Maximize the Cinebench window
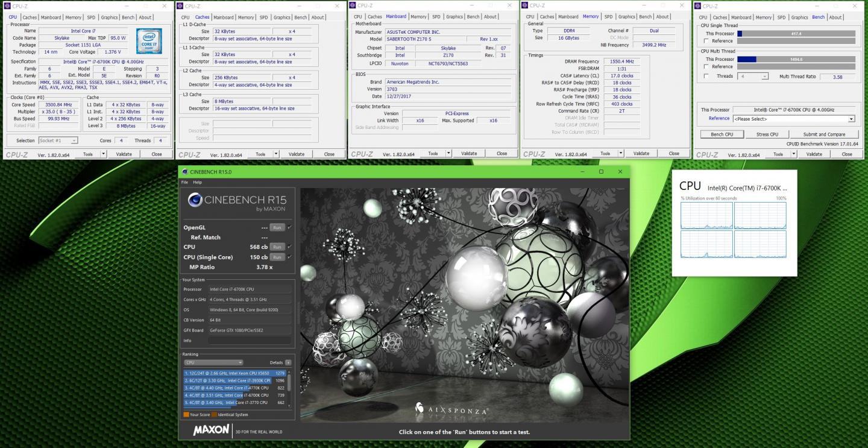The height and width of the screenshot is (448, 868). point(601,172)
